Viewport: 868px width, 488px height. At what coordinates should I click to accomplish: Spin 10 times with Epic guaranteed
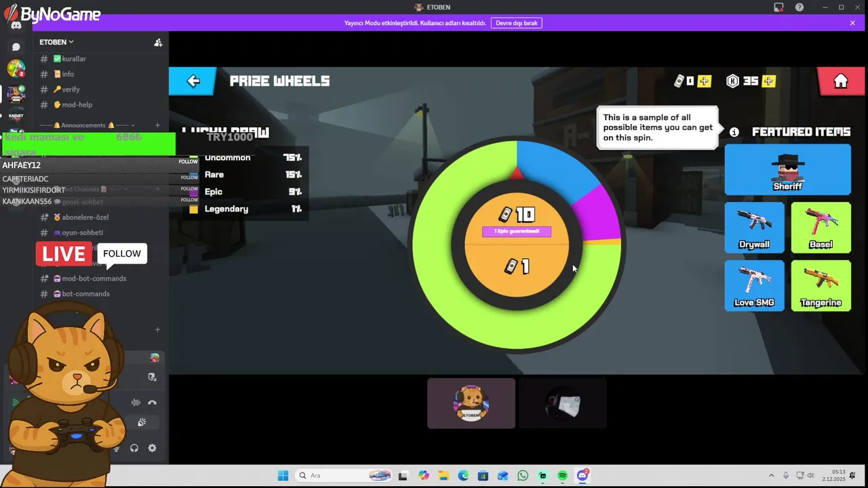coord(517,219)
